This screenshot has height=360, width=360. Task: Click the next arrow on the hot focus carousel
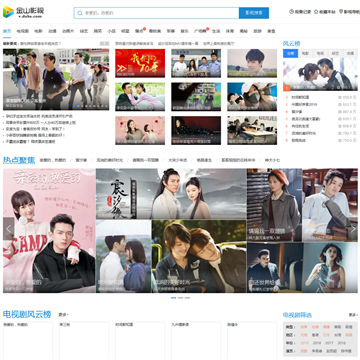(353, 229)
